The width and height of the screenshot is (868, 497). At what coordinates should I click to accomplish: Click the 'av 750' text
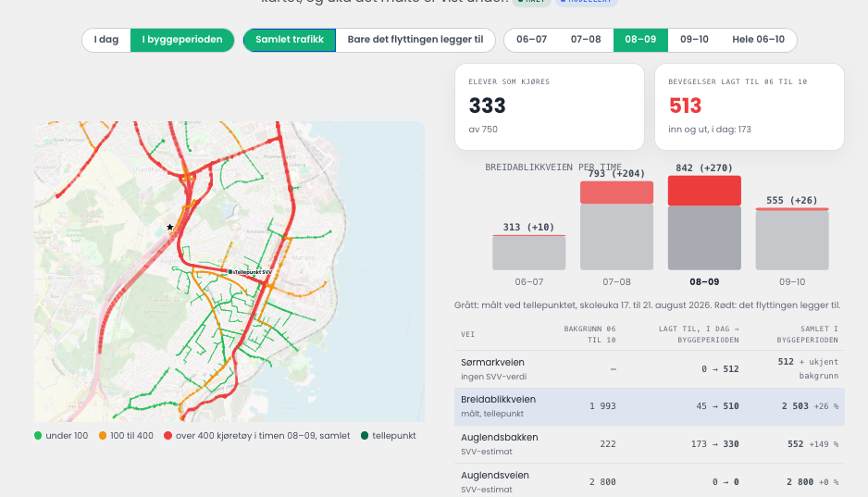point(483,129)
